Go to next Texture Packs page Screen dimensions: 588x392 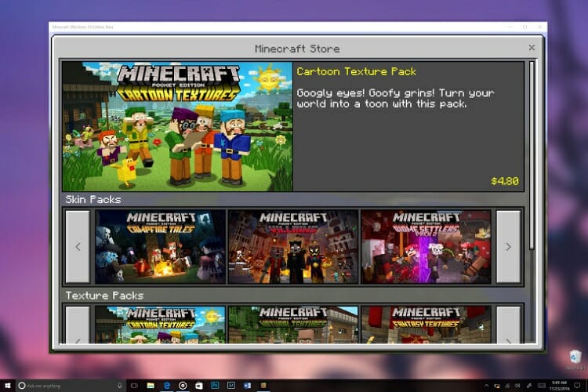[x=509, y=325]
